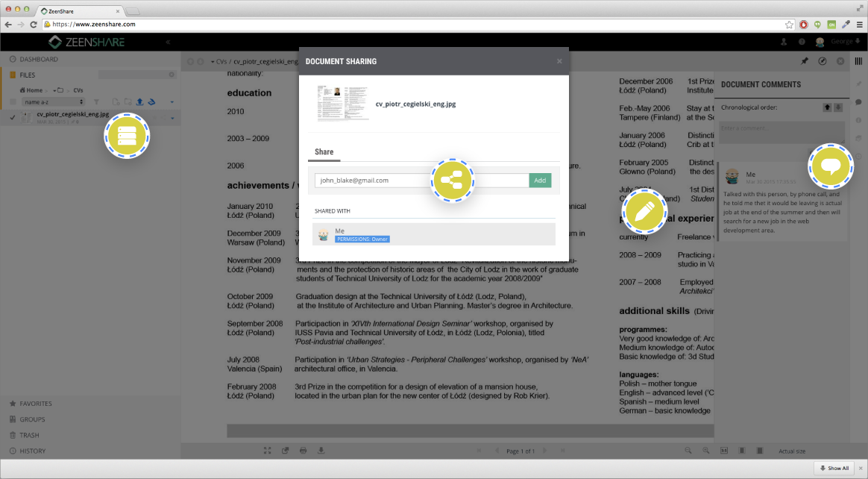
Task: Reload the page with browser refresh button
Action: coord(34,25)
